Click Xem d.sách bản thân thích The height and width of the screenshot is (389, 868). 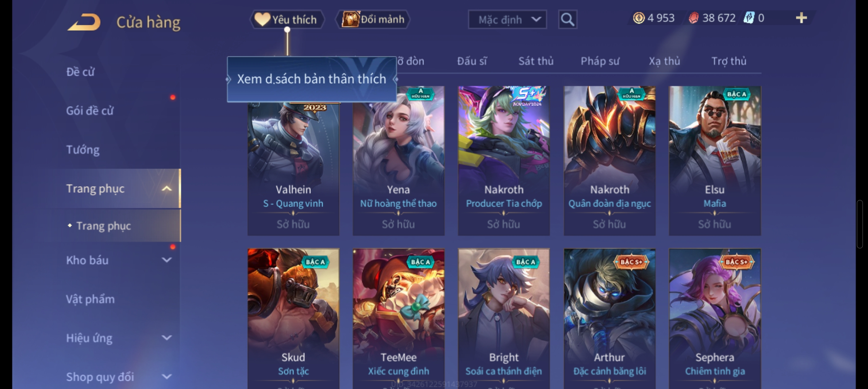click(x=312, y=79)
